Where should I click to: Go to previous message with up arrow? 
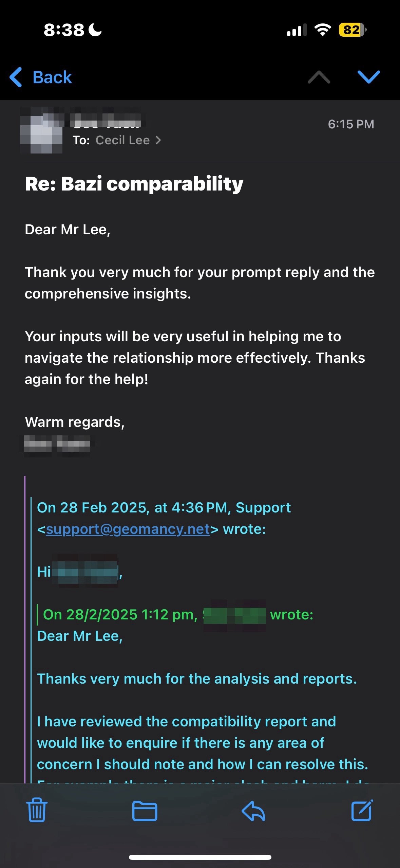point(319,77)
